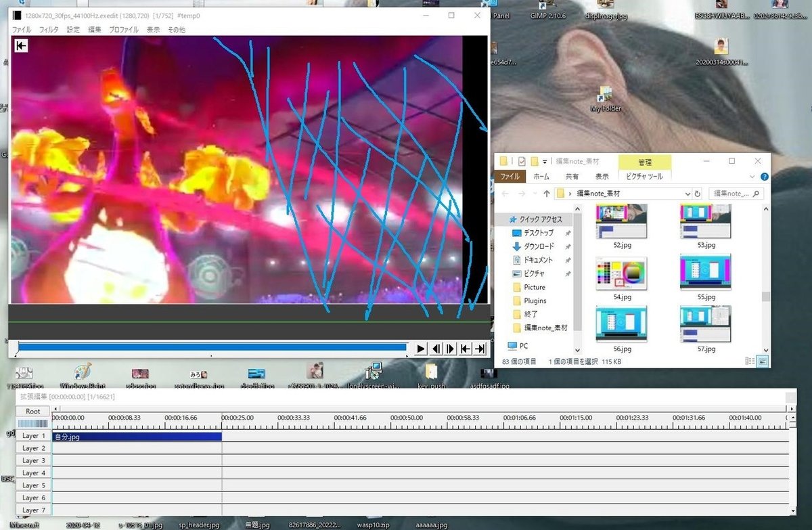Open the 表示 tab in Explorer
Image resolution: width=812 pixels, height=530 pixels.
point(602,176)
